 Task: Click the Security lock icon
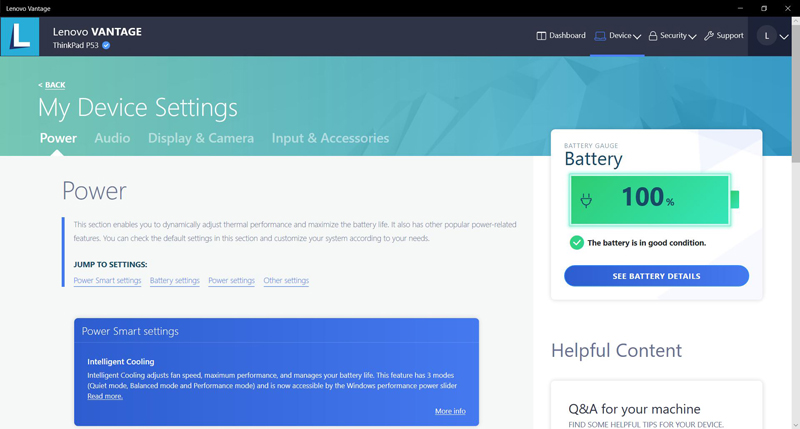pyautogui.click(x=653, y=36)
